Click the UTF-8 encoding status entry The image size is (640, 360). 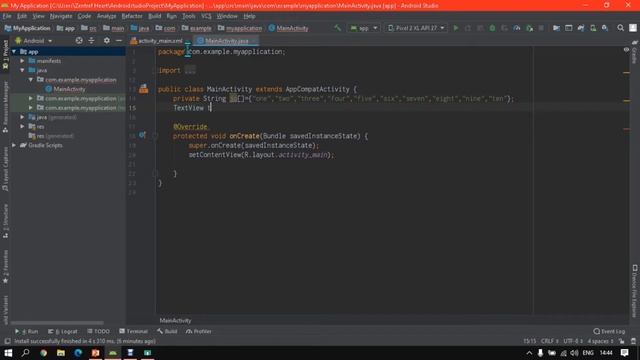click(573, 341)
